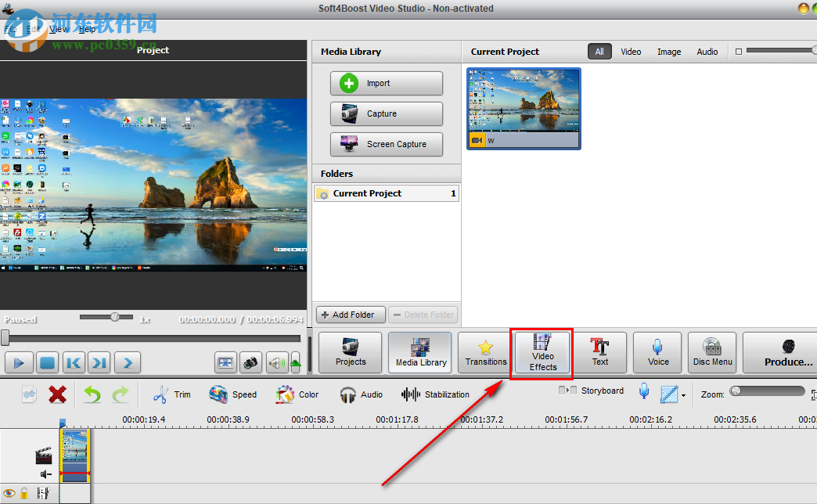The height and width of the screenshot is (504, 817).
Task: Redo the last action
Action: click(x=121, y=394)
